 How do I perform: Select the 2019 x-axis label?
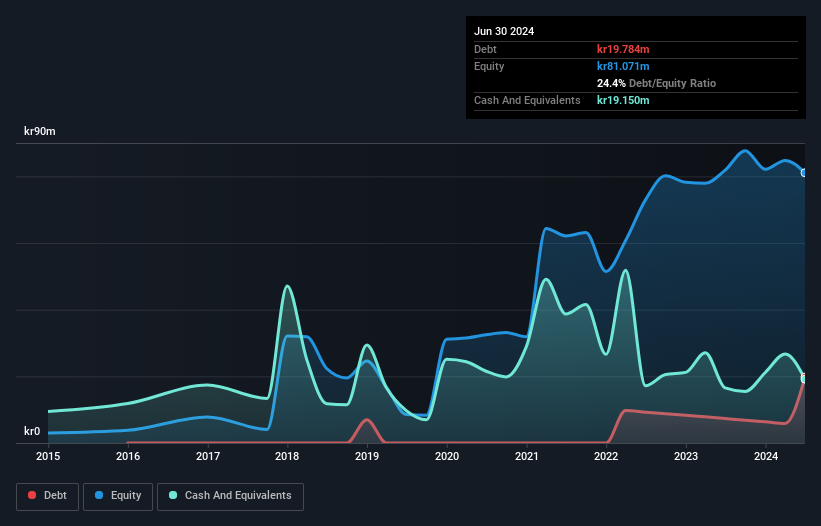[367, 456]
